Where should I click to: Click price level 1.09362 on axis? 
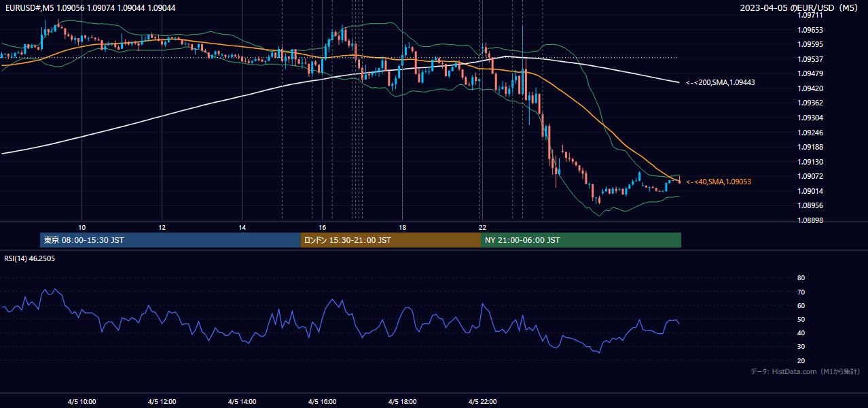(x=810, y=103)
